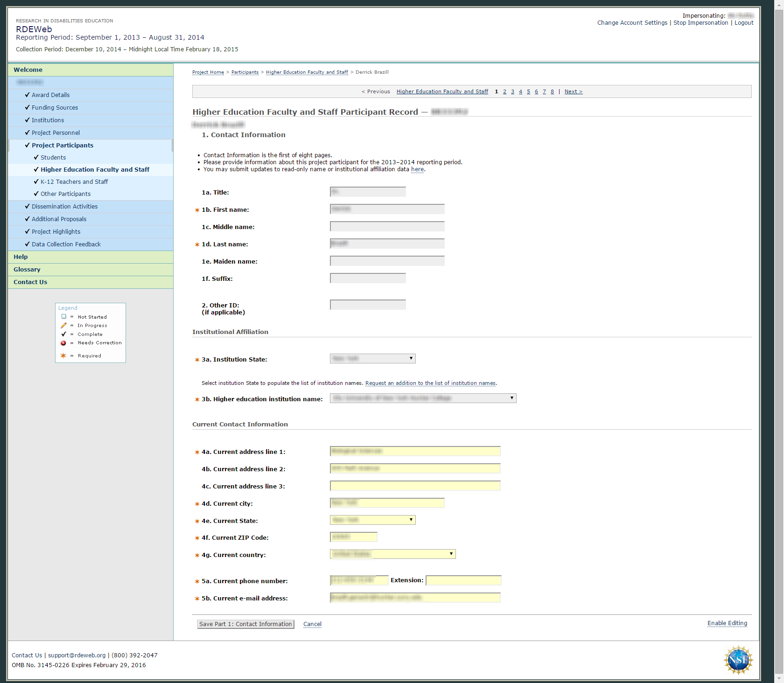Click the Enable Editing link
The width and height of the screenshot is (784, 683).
point(727,623)
